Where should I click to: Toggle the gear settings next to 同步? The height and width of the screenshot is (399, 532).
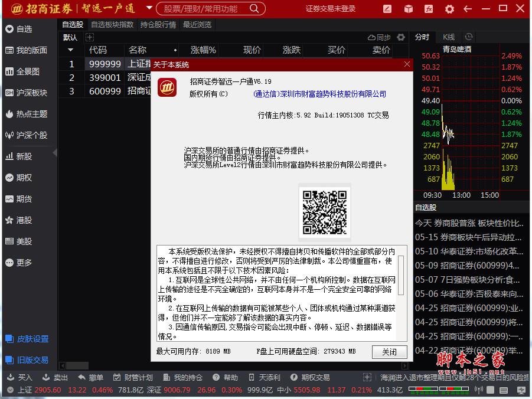tap(401, 37)
